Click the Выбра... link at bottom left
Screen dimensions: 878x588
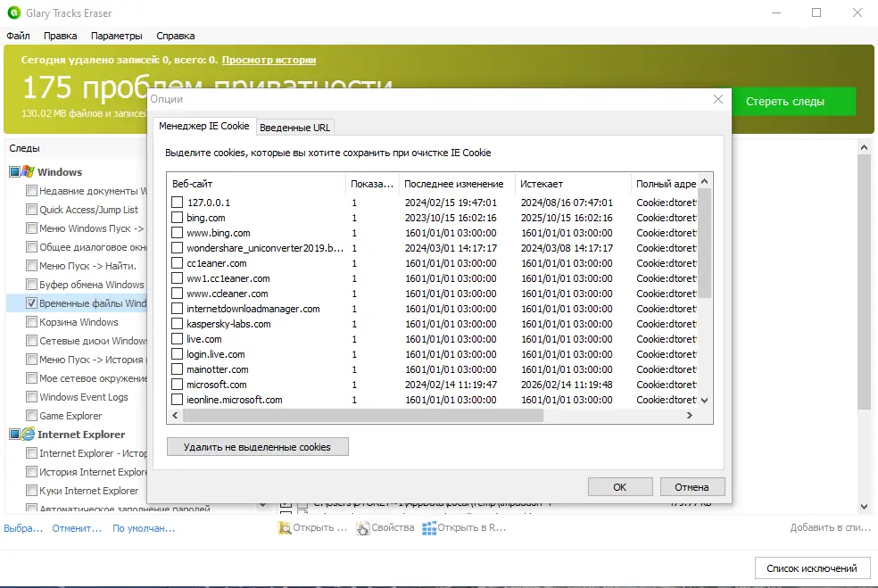[23, 528]
